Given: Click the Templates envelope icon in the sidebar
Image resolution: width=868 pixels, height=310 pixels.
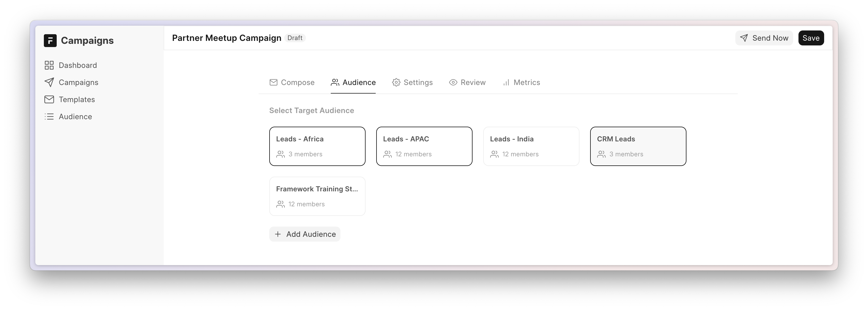Looking at the screenshot, I should click(x=49, y=100).
